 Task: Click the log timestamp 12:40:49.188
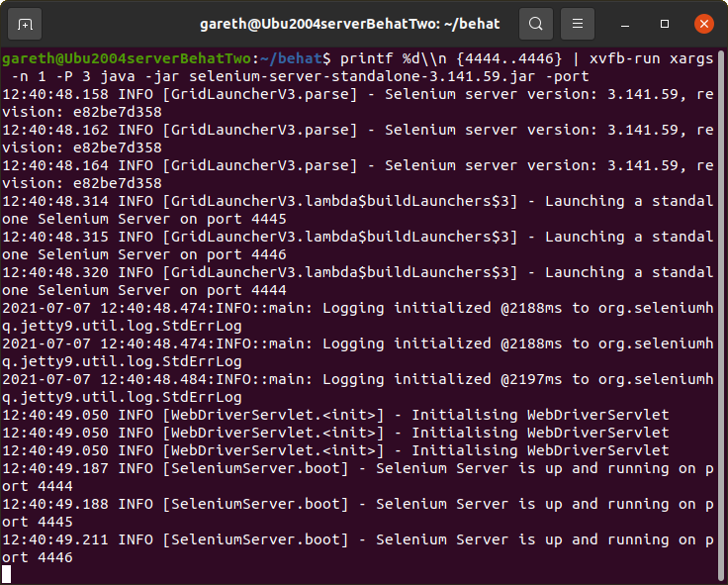(x=55, y=504)
